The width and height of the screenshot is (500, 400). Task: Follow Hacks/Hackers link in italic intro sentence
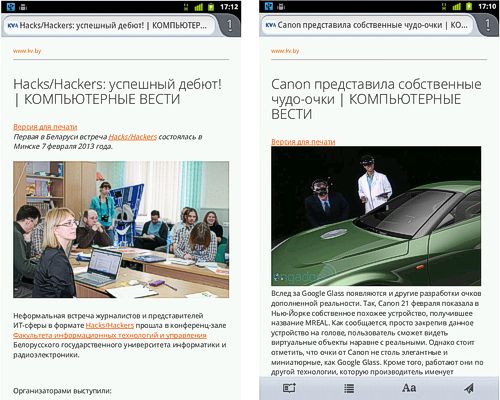point(133,137)
